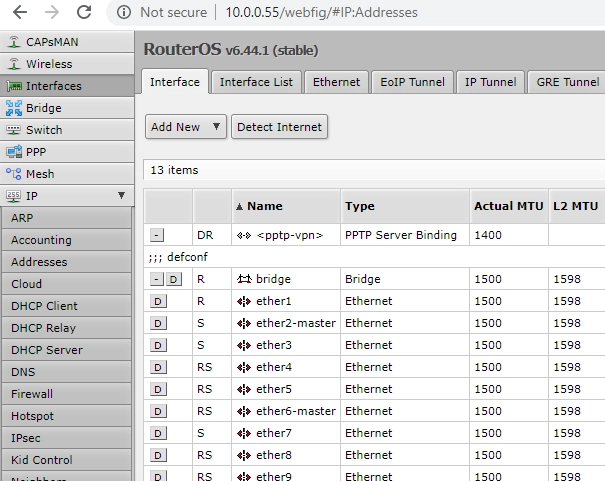Image resolution: width=605 pixels, height=481 pixels.
Task: Click the CAPsMAN antenna icon
Action: (x=14, y=42)
